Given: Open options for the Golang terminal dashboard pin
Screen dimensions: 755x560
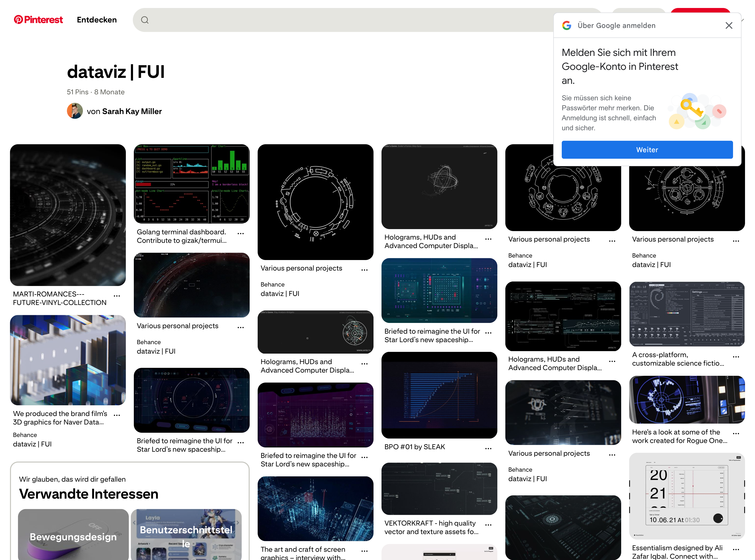Looking at the screenshot, I should (240, 234).
